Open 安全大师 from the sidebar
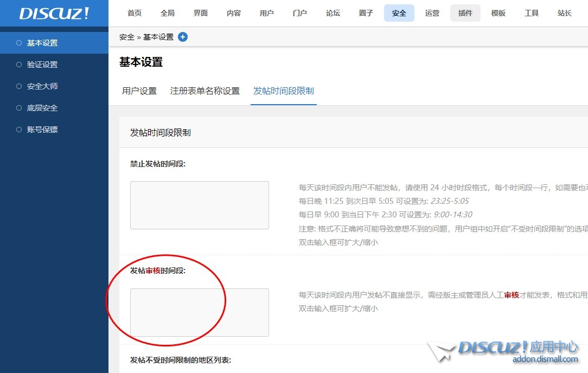Image resolution: width=588 pixels, height=373 pixels. pos(42,86)
